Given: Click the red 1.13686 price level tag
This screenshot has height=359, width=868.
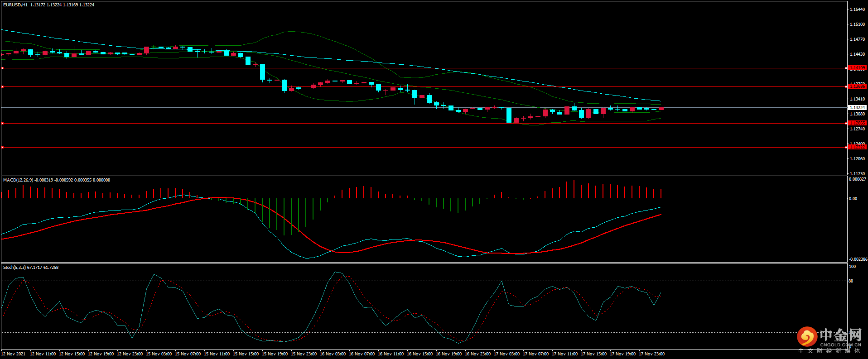Looking at the screenshot, I should [x=857, y=86].
